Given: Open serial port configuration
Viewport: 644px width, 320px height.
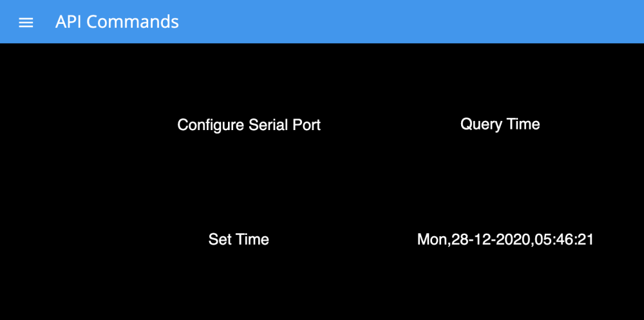Looking at the screenshot, I should 249,124.
